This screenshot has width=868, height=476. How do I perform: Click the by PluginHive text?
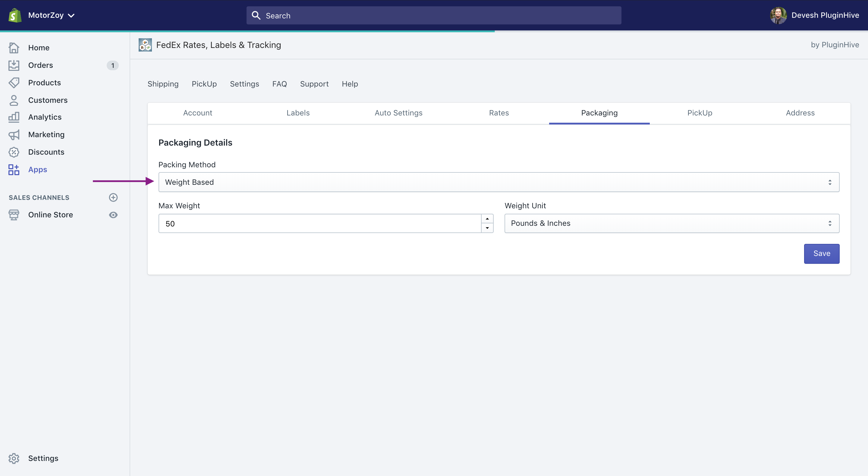click(x=835, y=45)
